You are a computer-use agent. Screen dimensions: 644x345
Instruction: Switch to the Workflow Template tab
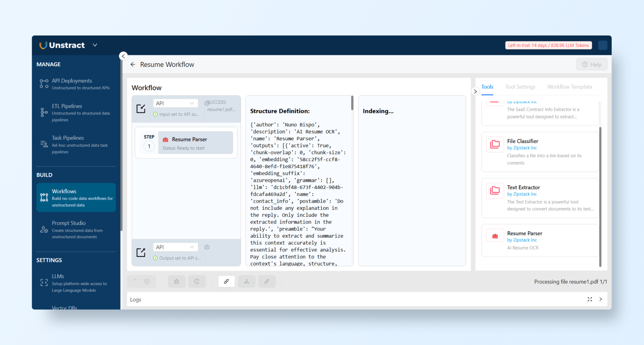click(570, 87)
